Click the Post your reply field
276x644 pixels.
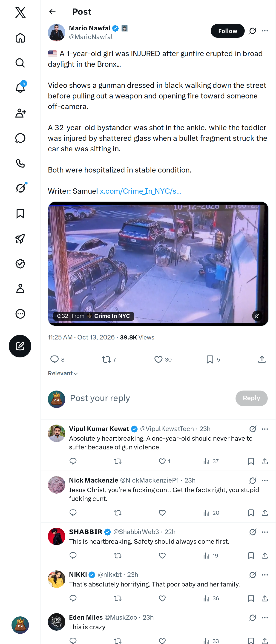150,398
